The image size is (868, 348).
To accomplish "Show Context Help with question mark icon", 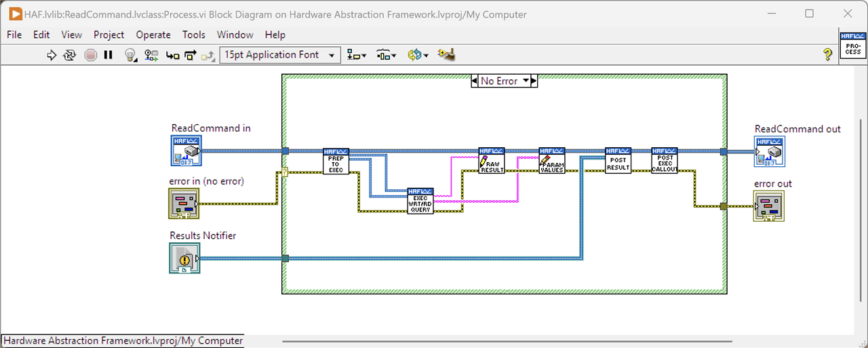I will [827, 55].
